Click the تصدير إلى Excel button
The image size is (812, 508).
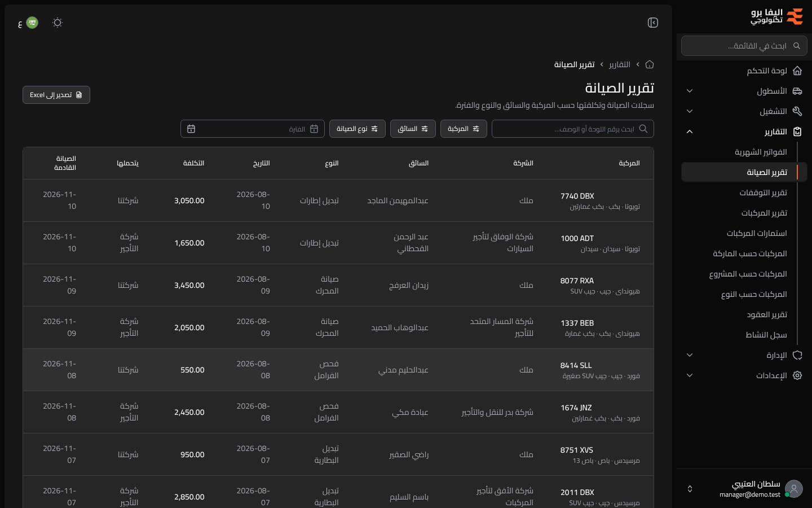[x=56, y=95]
